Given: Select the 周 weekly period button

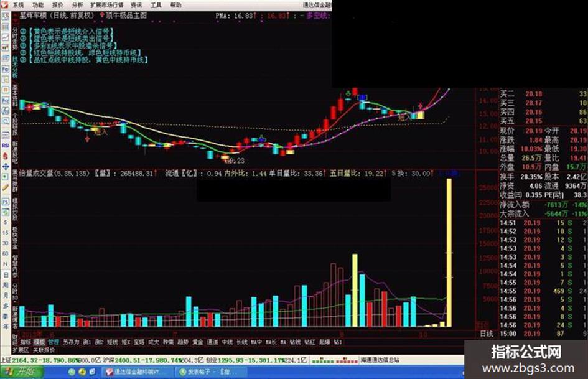Looking at the screenshot, I should pos(5,285).
